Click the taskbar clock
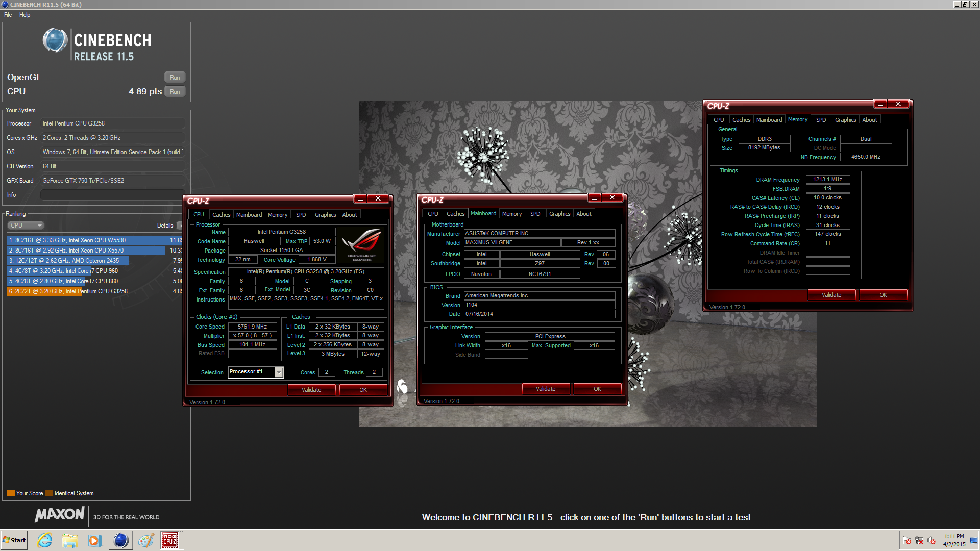Screen dimensions: 980x551 coord(954,540)
